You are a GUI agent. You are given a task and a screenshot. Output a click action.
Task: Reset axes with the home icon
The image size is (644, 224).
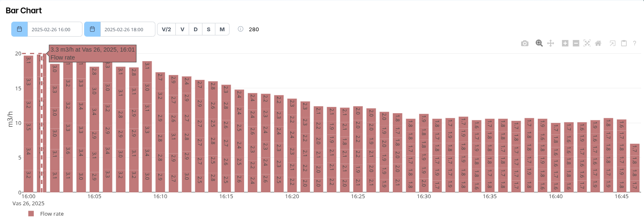click(x=598, y=43)
